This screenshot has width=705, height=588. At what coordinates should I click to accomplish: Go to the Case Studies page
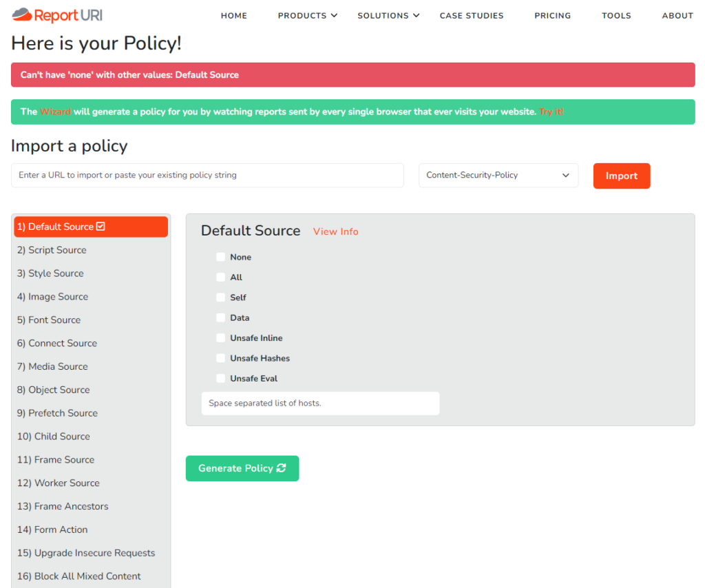pos(471,15)
